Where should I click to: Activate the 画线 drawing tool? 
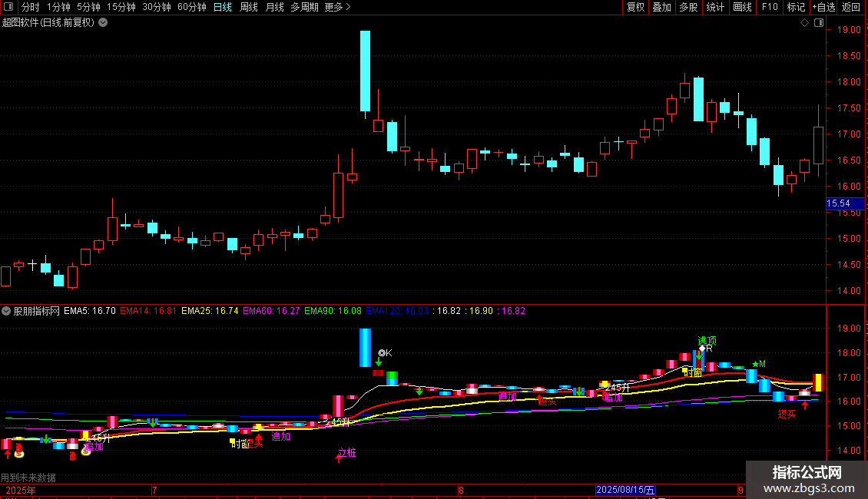pyautogui.click(x=742, y=7)
